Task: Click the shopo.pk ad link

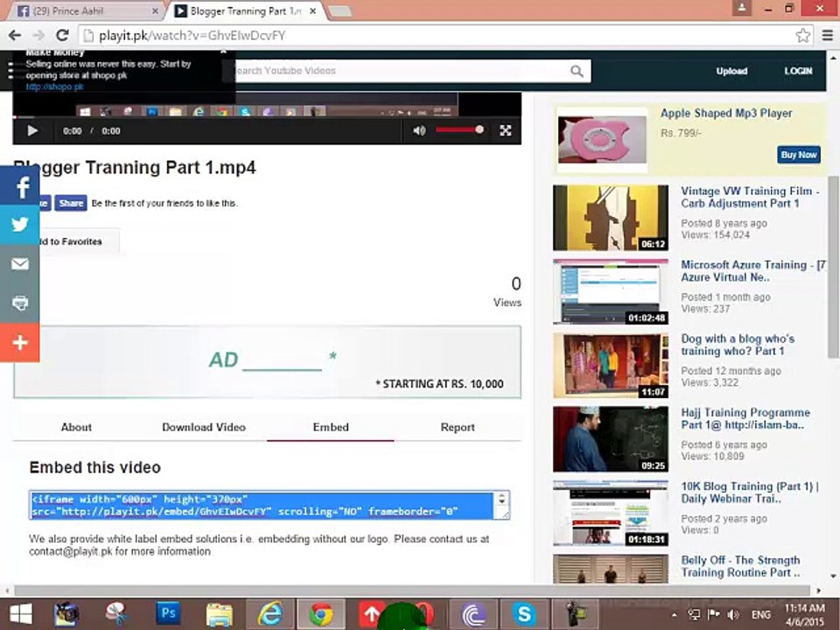Action: pos(54,87)
